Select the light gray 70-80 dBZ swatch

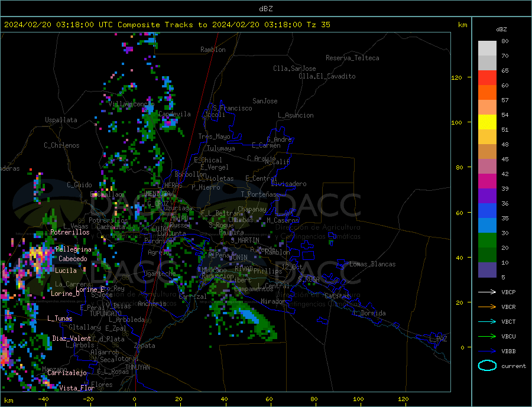pyautogui.click(x=487, y=48)
